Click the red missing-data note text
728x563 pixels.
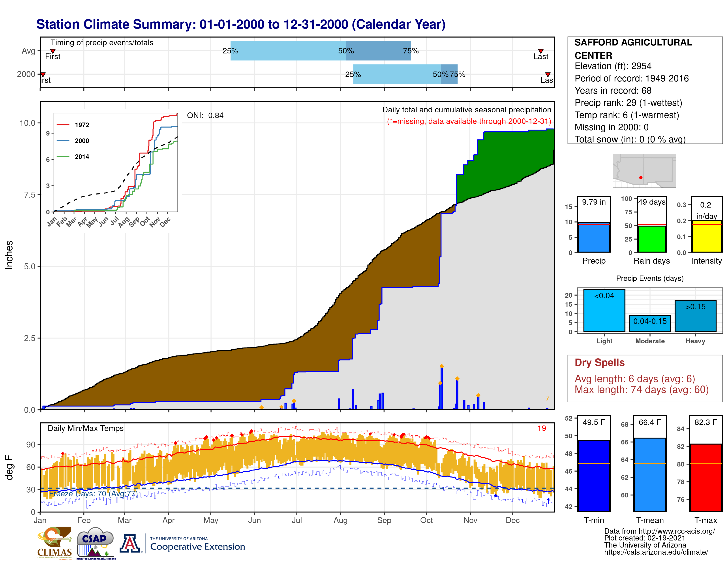[x=469, y=121]
